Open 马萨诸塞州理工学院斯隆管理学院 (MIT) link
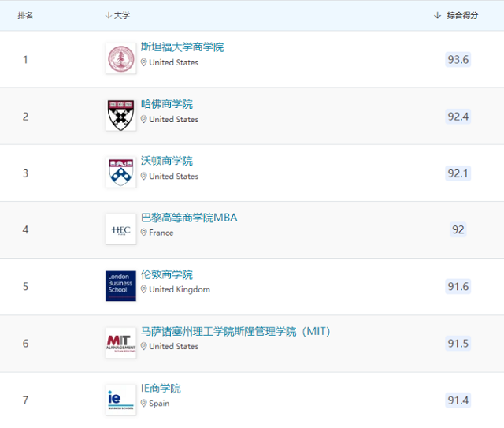 coord(235,332)
